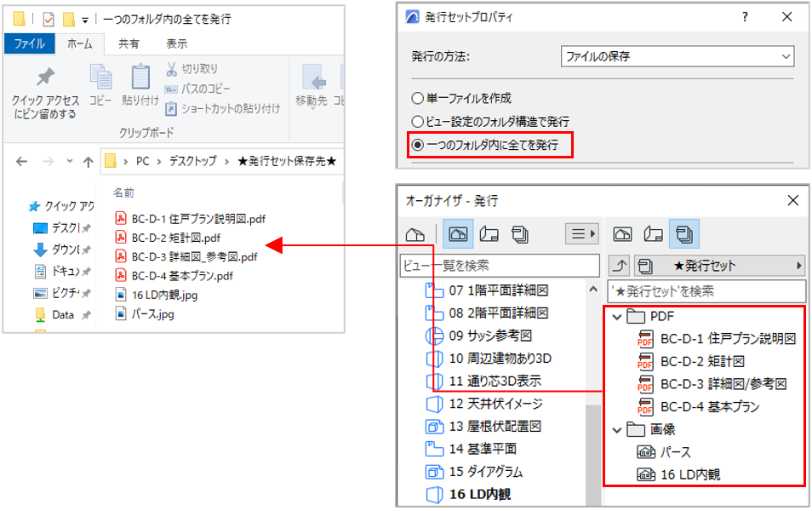Switch to 共有 ribbon tab
The image size is (812, 511).
129,43
